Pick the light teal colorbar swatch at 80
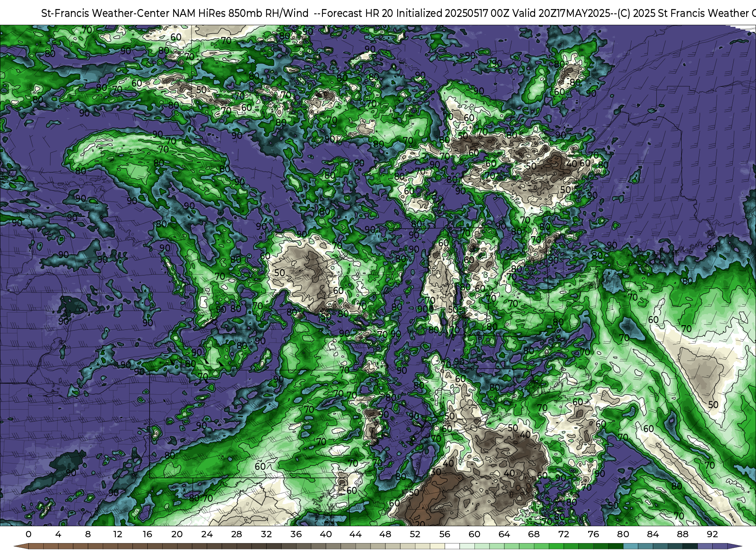756x551 pixels. 630,547
